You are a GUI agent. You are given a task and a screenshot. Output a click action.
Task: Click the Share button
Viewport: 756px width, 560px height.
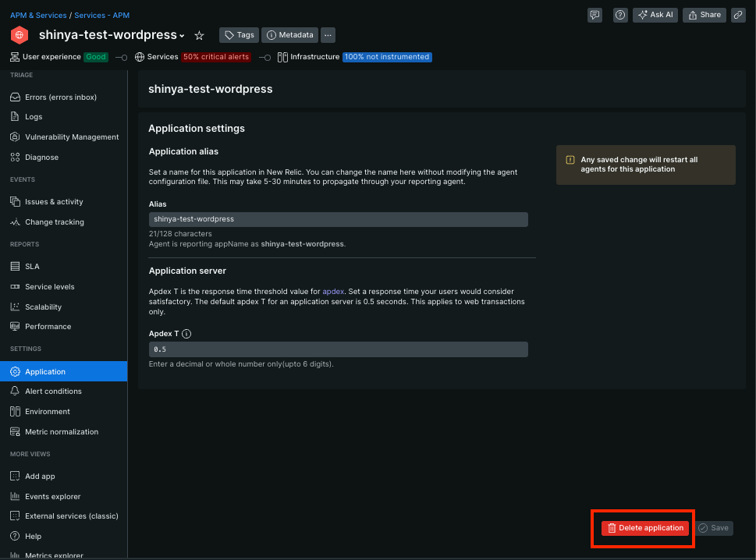(x=705, y=15)
